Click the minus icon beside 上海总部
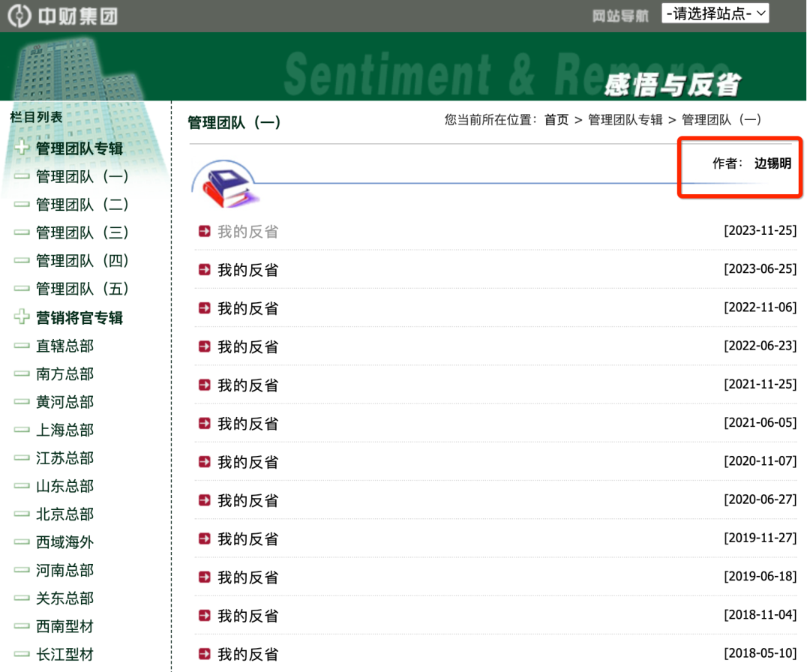The height and width of the screenshot is (672, 810). click(x=22, y=429)
